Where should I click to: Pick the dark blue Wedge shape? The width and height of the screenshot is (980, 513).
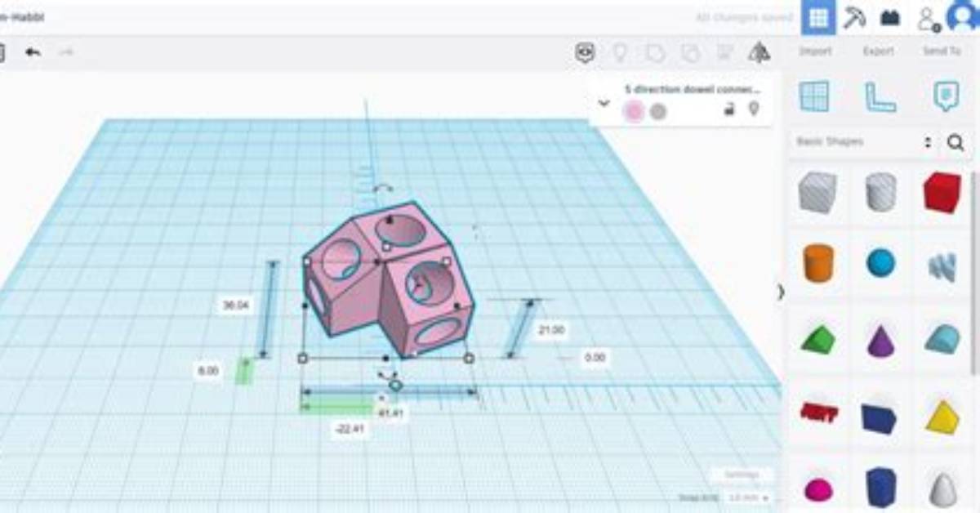pos(879,417)
